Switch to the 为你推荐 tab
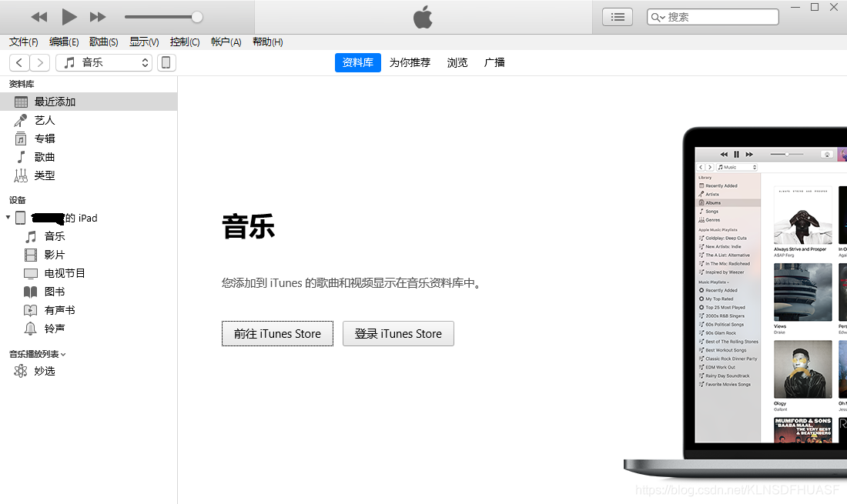 (410, 62)
